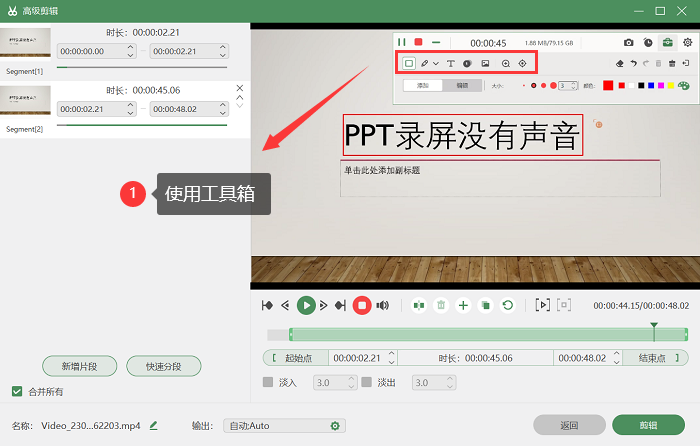Click the file name Video_230...62203.mp4
This screenshot has width=700, height=446.
[91, 425]
